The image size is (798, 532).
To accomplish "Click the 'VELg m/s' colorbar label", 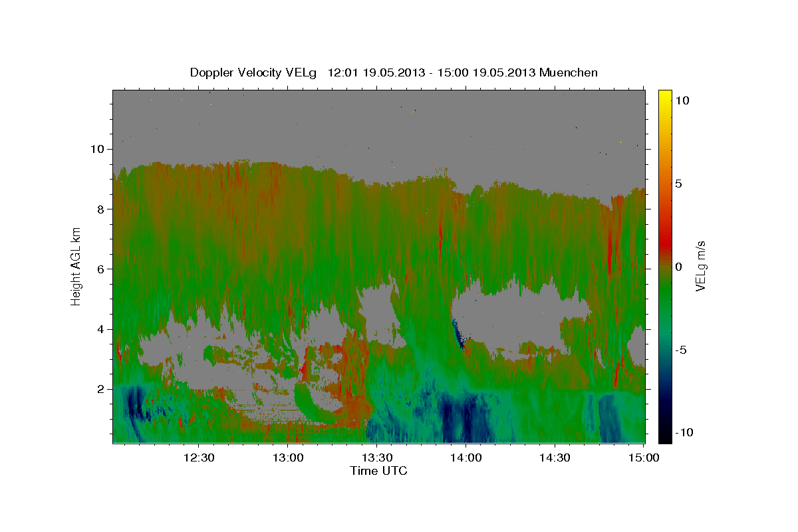I will pyautogui.click(x=700, y=265).
